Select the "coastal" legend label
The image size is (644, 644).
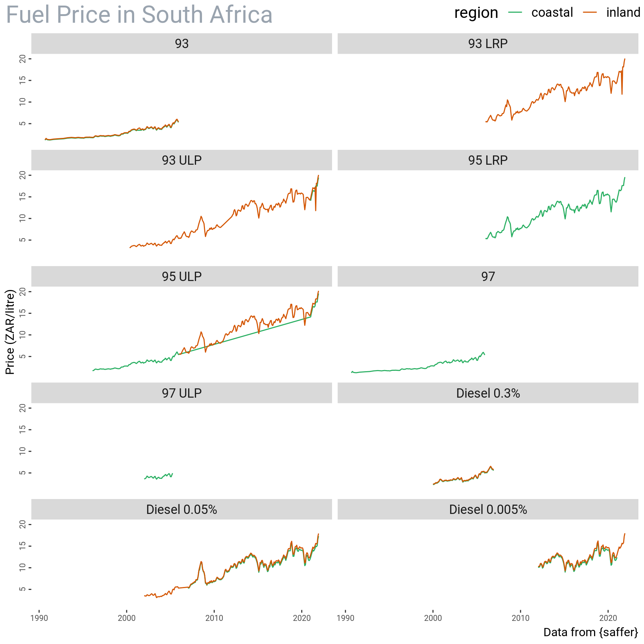point(552,13)
